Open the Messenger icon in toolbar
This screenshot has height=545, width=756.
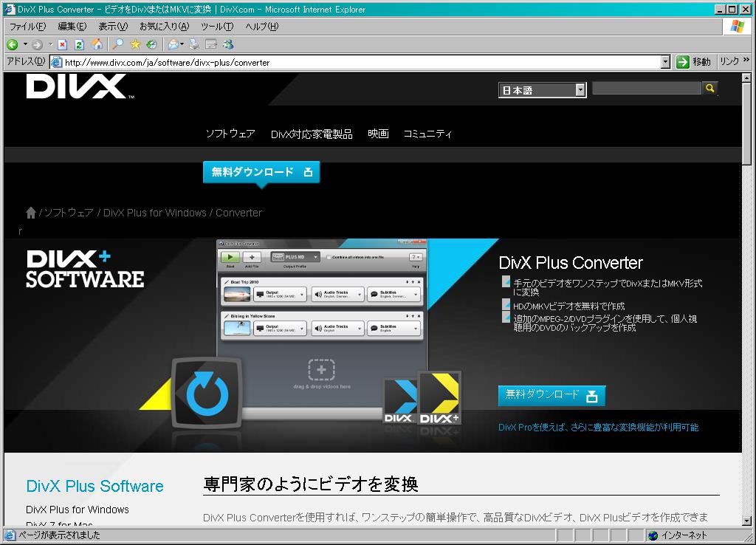(228, 45)
